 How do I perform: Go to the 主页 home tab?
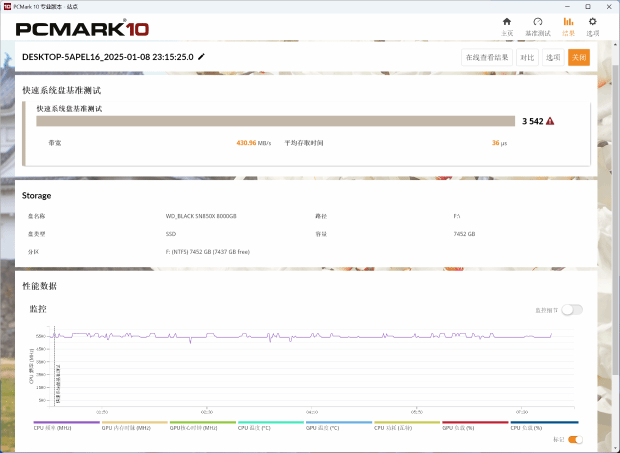507,27
